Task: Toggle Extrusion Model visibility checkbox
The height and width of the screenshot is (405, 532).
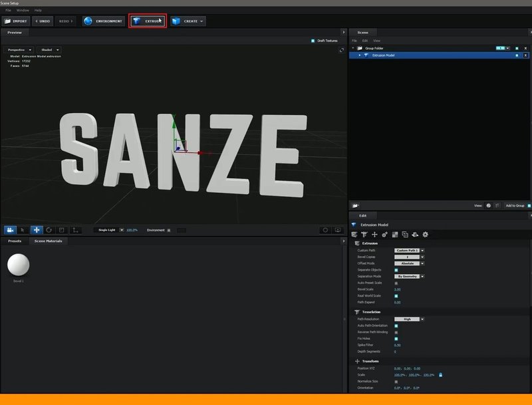Action: 517,55
